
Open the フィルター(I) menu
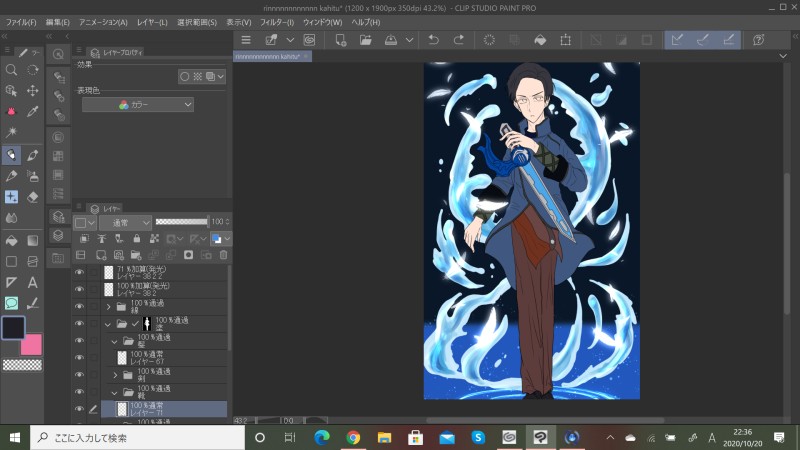(x=277, y=22)
